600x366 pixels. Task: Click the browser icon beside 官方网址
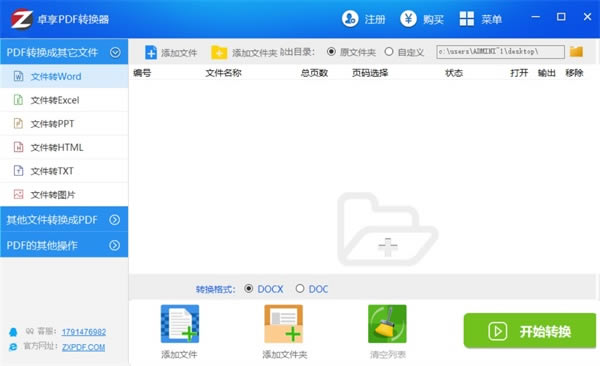click(13, 346)
